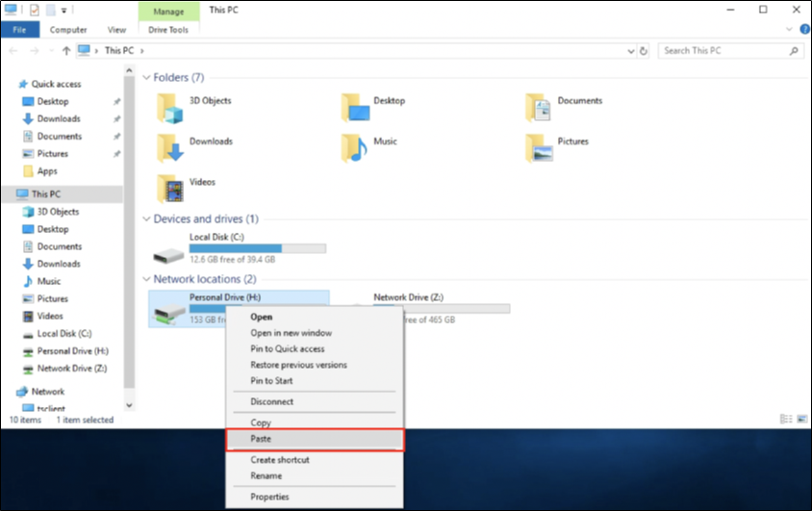The width and height of the screenshot is (812, 511).
Task: Choose Pin to Start menu entry
Action: point(315,380)
